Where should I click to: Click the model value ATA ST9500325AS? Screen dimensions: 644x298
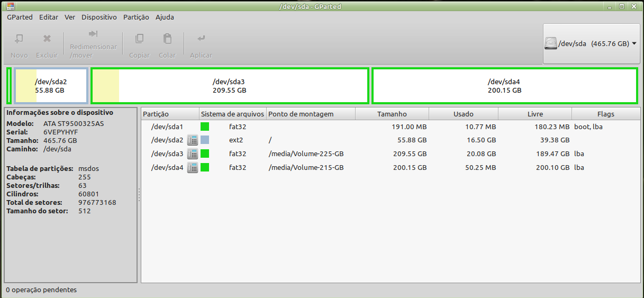tap(74, 124)
